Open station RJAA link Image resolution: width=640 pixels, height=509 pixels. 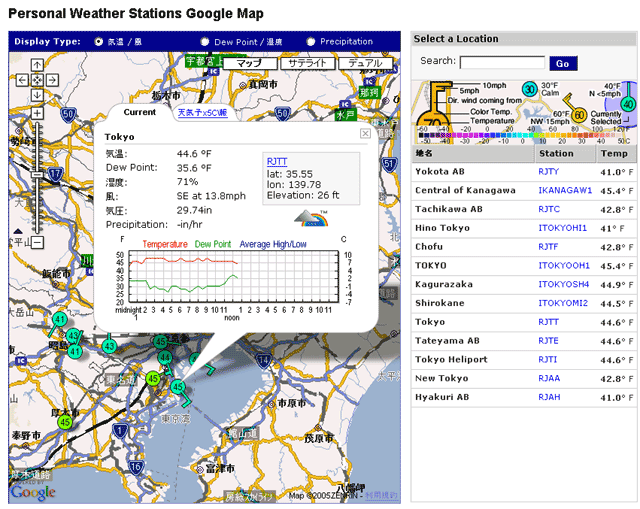coord(549,378)
